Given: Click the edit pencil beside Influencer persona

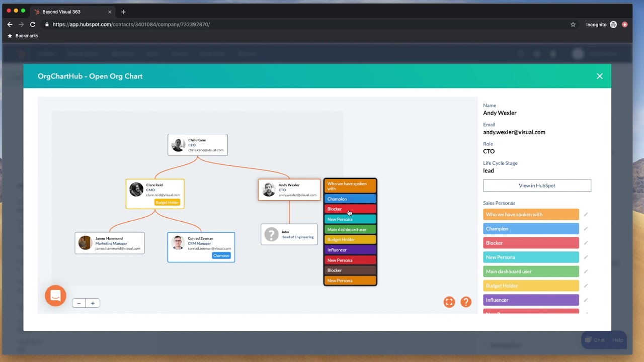Looking at the screenshot, I should click(586, 300).
